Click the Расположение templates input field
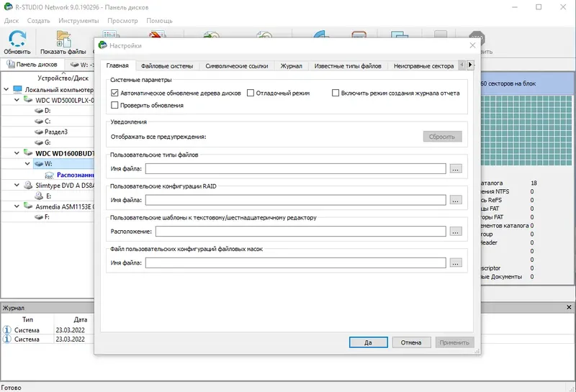This screenshot has width=576, height=392. click(300, 232)
